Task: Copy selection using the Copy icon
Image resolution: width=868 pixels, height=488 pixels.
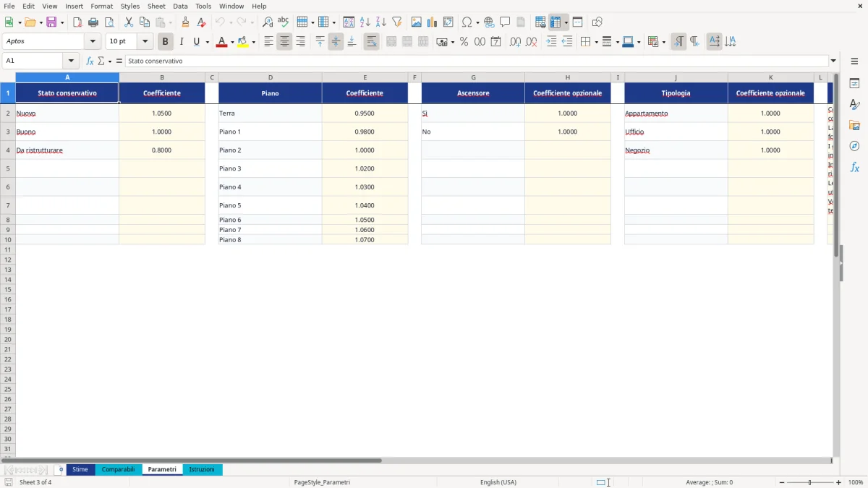Action: 145,22
